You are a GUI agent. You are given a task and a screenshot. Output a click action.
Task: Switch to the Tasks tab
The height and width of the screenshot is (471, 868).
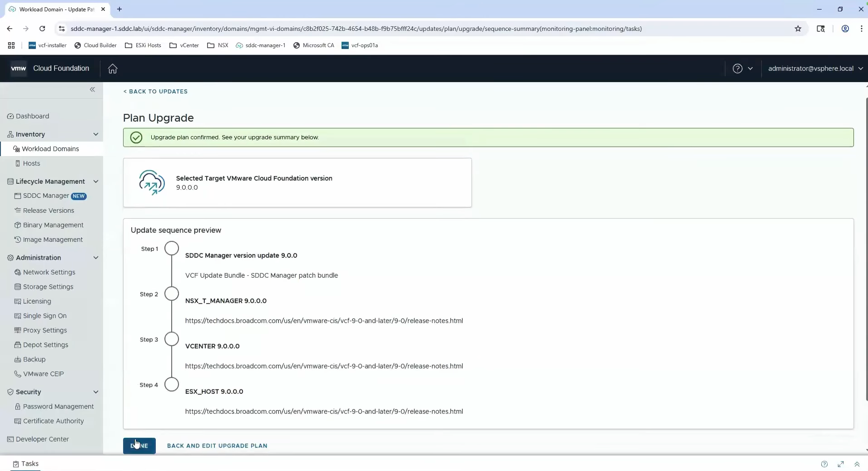point(26,464)
